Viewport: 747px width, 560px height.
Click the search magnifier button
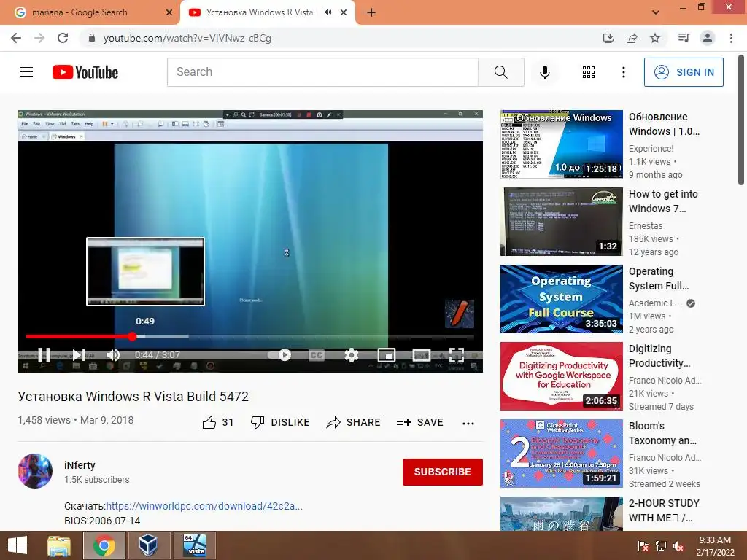coord(500,72)
